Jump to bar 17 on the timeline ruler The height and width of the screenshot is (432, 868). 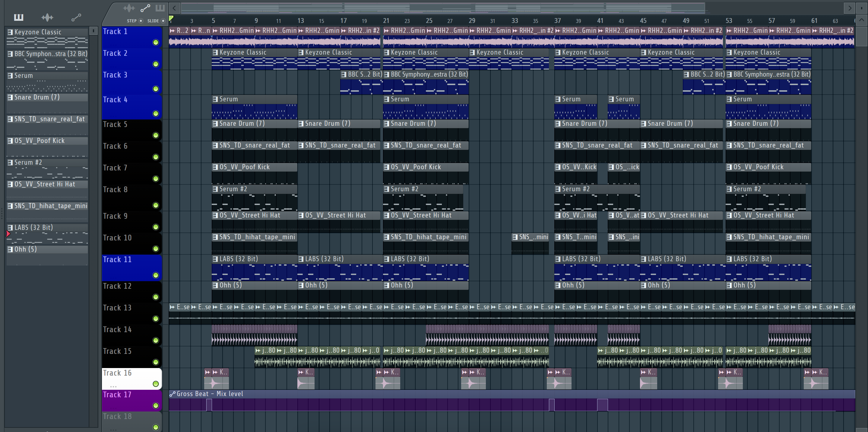click(x=343, y=21)
